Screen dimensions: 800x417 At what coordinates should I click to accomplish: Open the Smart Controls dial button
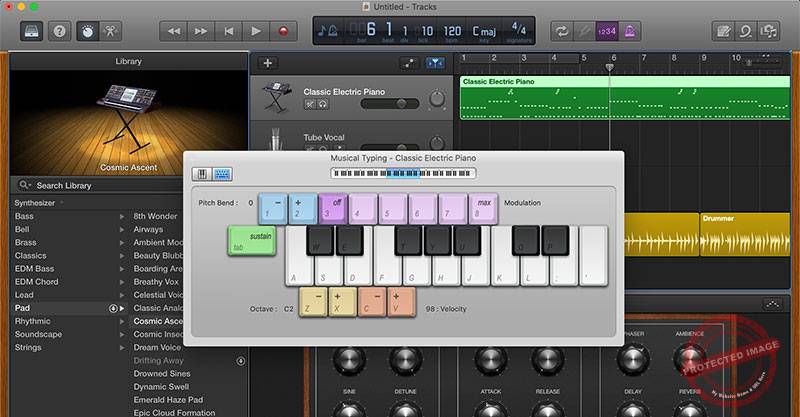point(89,31)
